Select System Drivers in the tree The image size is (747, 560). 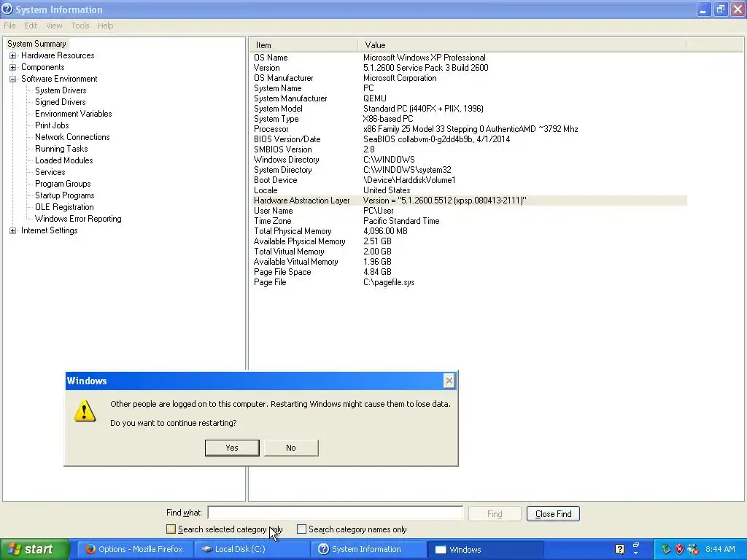click(x=61, y=90)
